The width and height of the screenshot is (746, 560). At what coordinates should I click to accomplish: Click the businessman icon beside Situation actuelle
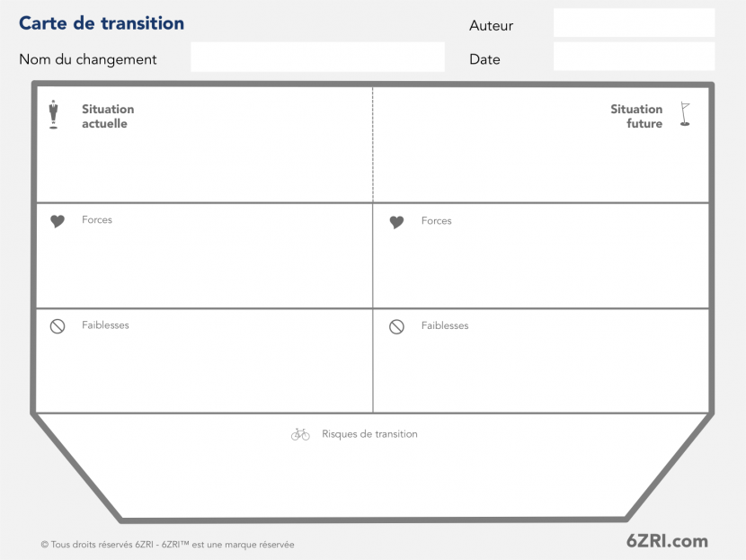[54, 115]
